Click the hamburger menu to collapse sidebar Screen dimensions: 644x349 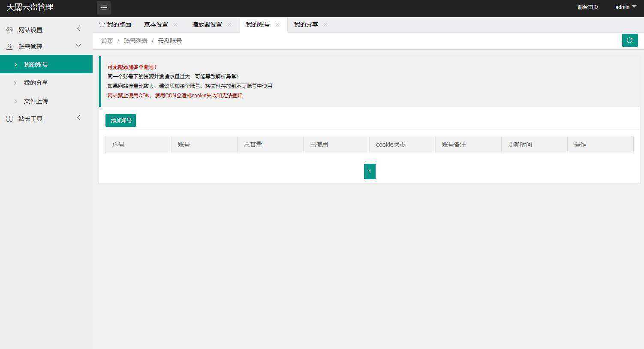pyautogui.click(x=103, y=7)
